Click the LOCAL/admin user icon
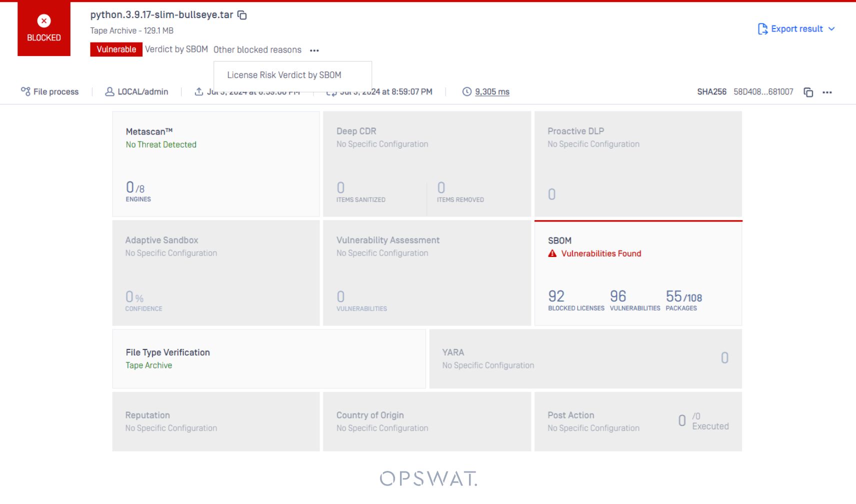Screen dimensions: 856x504 pos(109,91)
